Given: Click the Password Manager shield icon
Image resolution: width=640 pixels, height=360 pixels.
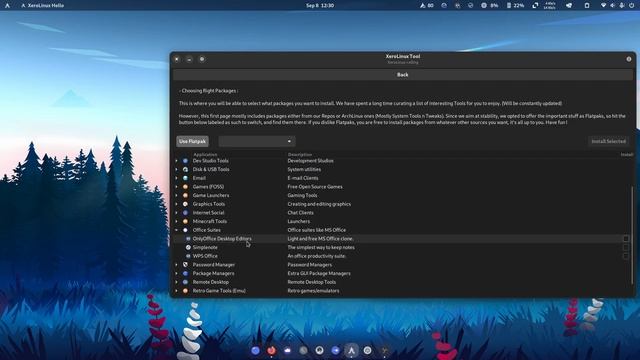Looking at the screenshot, I should point(185,264).
